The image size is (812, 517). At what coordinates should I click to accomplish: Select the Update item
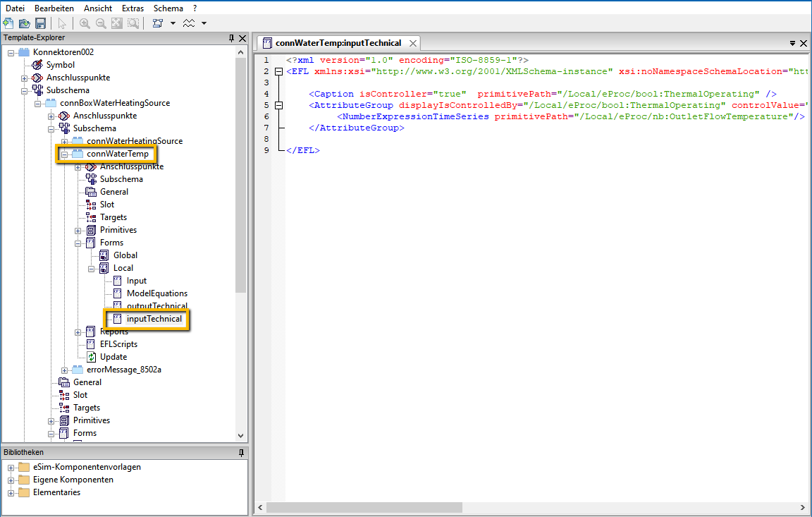[113, 356]
